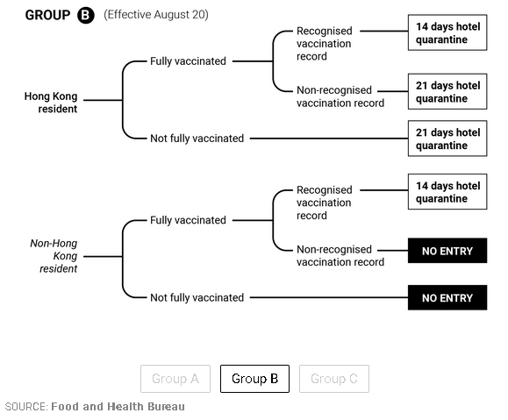This screenshot has height=420, width=508.
Task: Click the bottom NO ENTRY box
Action: point(447,297)
